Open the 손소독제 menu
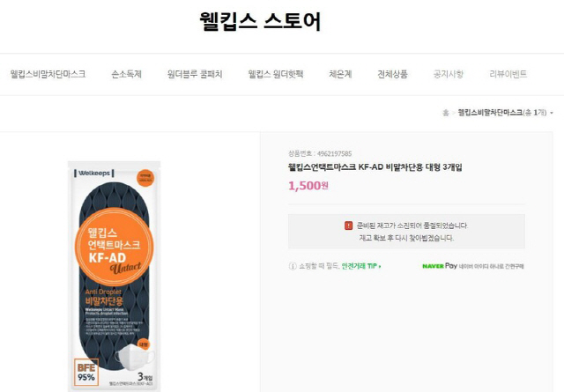Image resolution: width=564 pixels, height=392 pixels. click(126, 74)
